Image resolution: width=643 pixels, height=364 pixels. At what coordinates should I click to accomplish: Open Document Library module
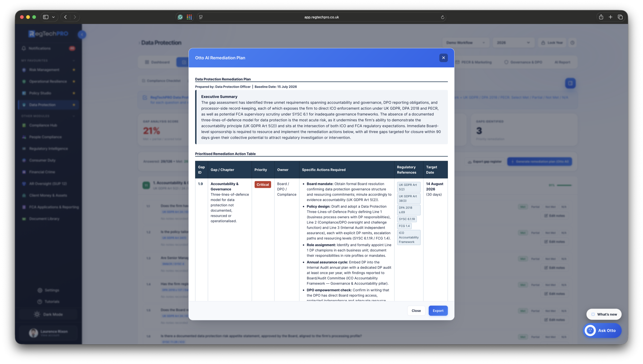coord(48,219)
